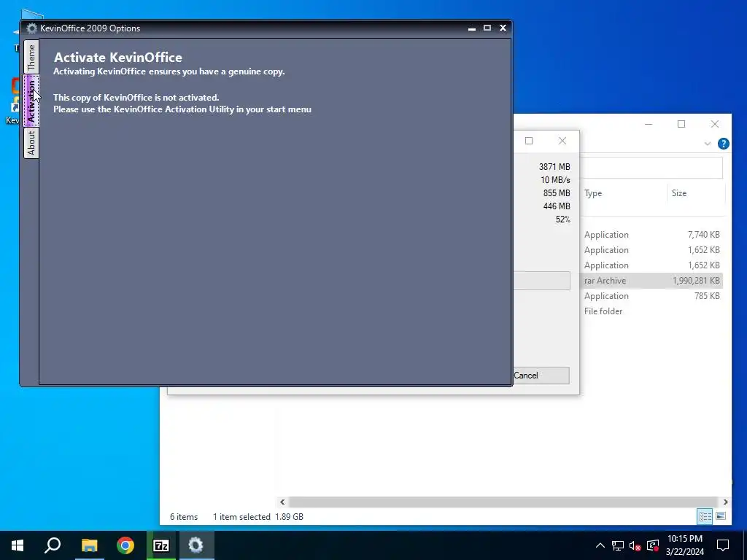Open the network status tray icon

coord(618,545)
